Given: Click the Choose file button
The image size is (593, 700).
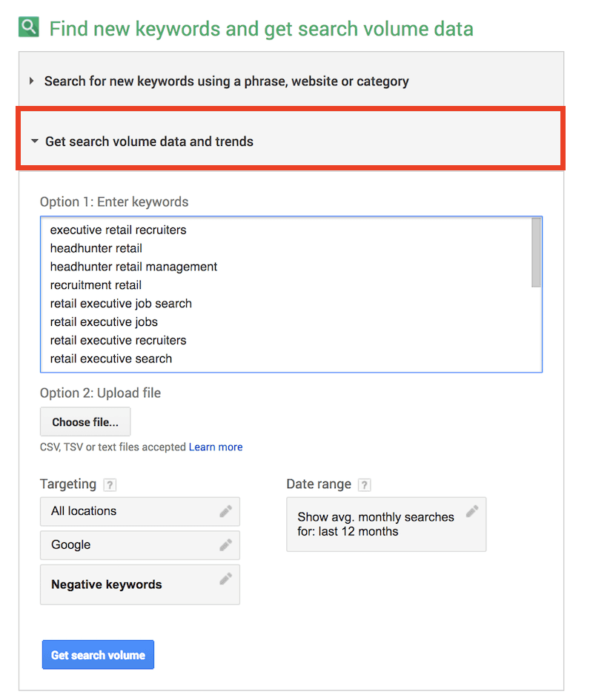Looking at the screenshot, I should click(85, 422).
